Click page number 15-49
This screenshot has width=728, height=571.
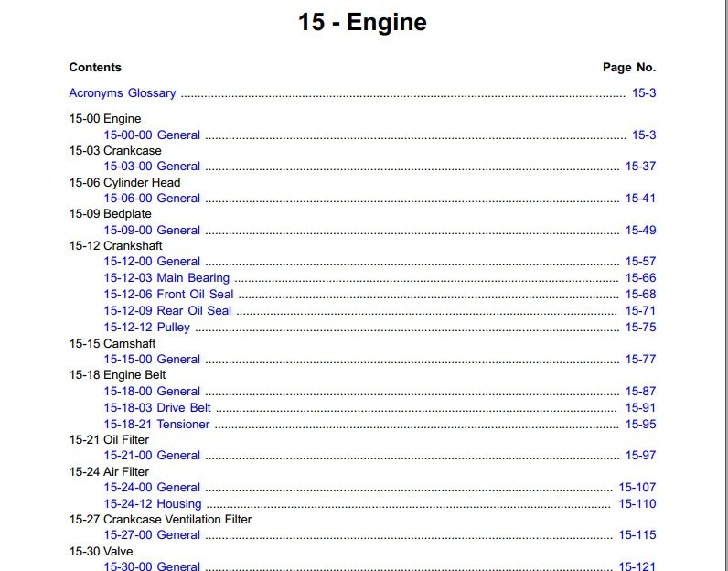pyautogui.click(x=641, y=230)
